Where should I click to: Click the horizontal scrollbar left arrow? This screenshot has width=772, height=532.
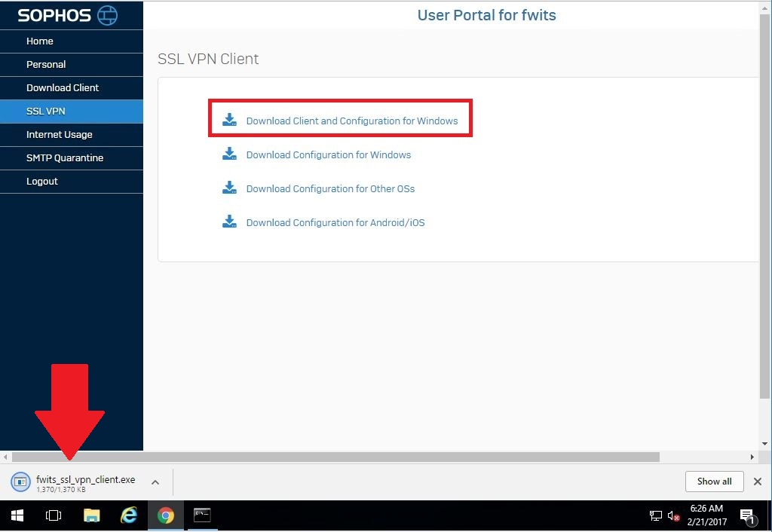(5, 457)
